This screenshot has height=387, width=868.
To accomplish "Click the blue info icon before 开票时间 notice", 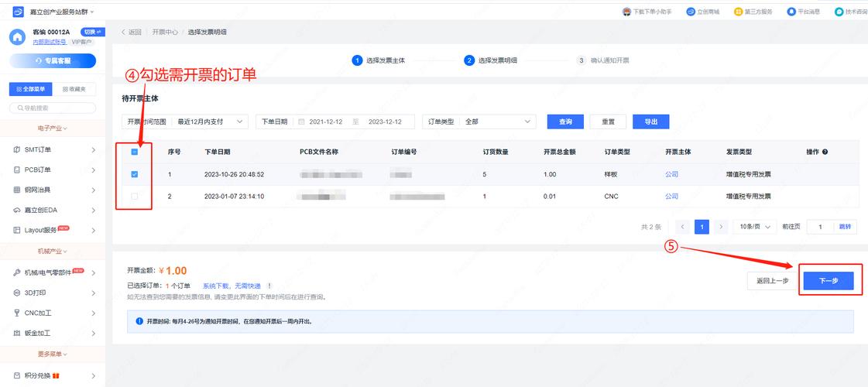I will click(139, 321).
